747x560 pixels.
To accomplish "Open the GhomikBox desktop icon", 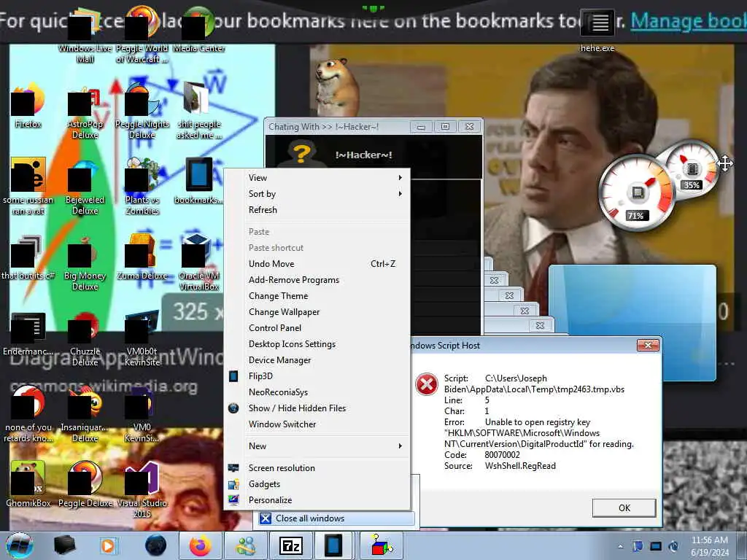I will coord(28,484).
